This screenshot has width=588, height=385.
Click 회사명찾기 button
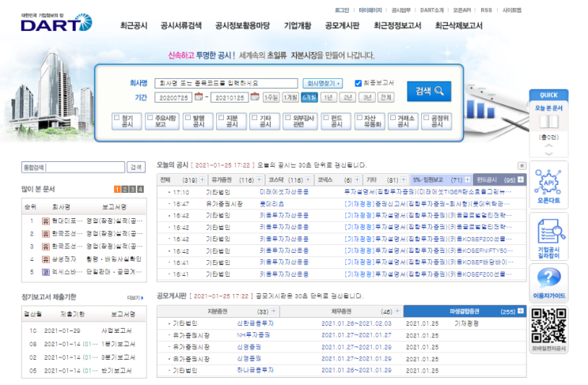[x=323, y=83]
